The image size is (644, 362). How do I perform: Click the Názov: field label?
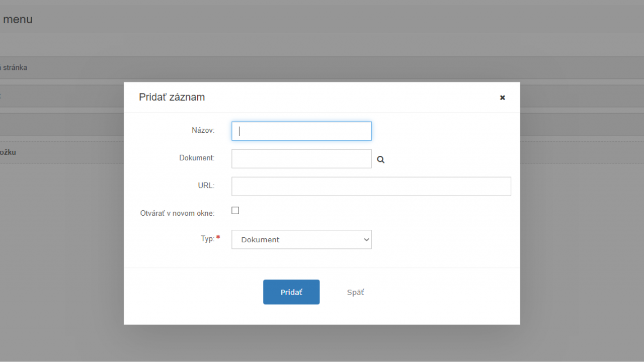pos(203,130)
